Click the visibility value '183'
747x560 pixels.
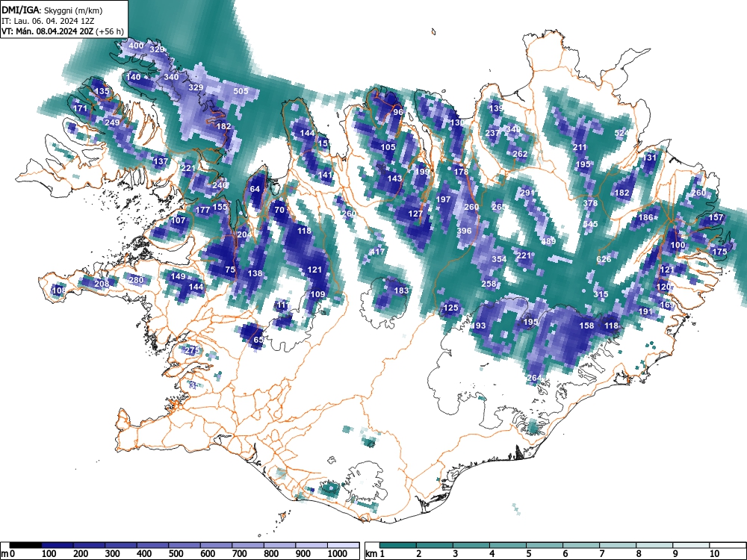[x=402, y=290]
